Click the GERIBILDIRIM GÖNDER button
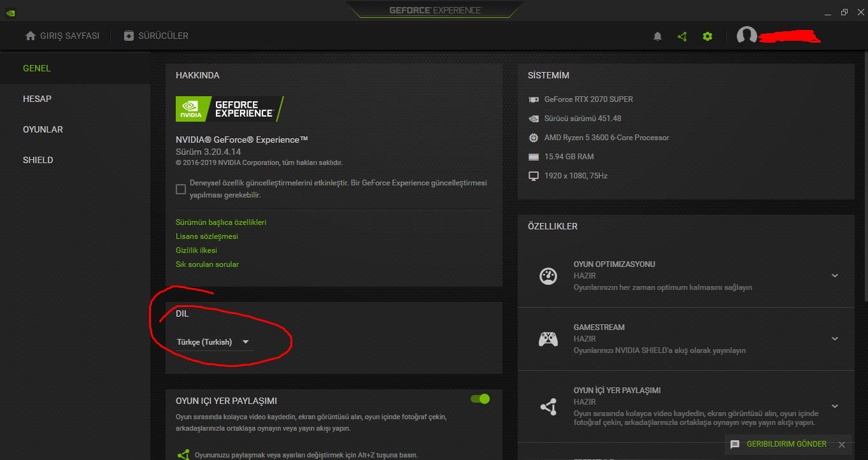Viewport: 868px width, 460px height. click(x=779, y=444)
